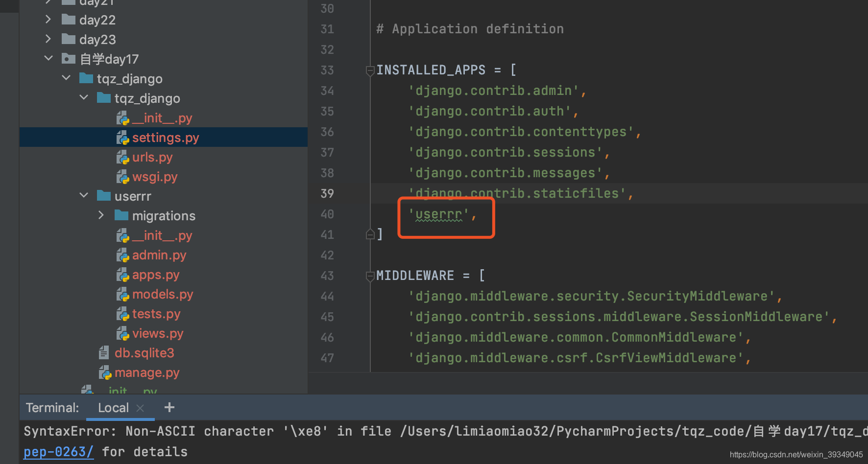
Task: Open the blog.csdn.net URL at bottom right
Action: (x=796, y=455)
